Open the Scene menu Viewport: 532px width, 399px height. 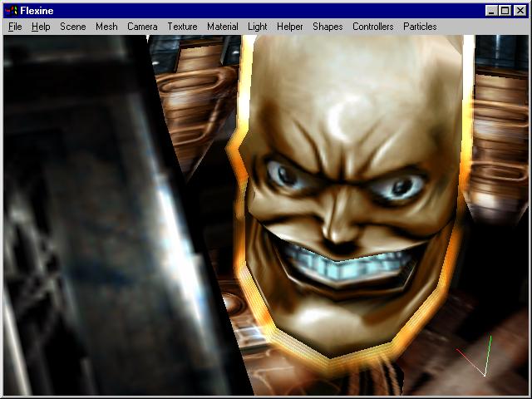pyautogui.click(x=73, y=27)
